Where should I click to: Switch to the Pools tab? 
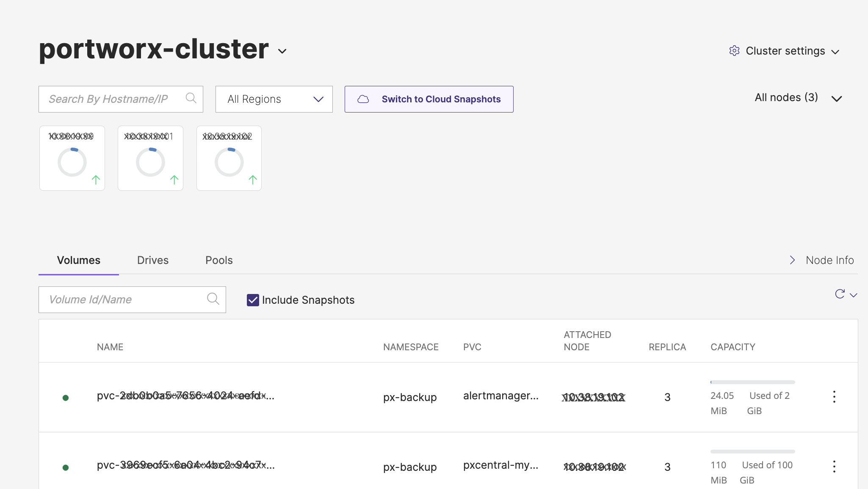click(219, 260)
